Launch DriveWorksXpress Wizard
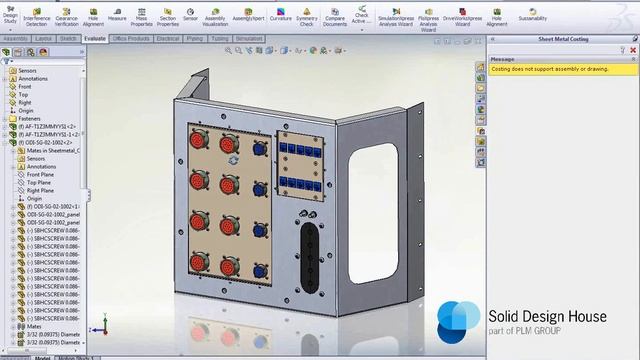Image resolution: width=640 pixels, height=360 pixels. [x=462, y=18]
